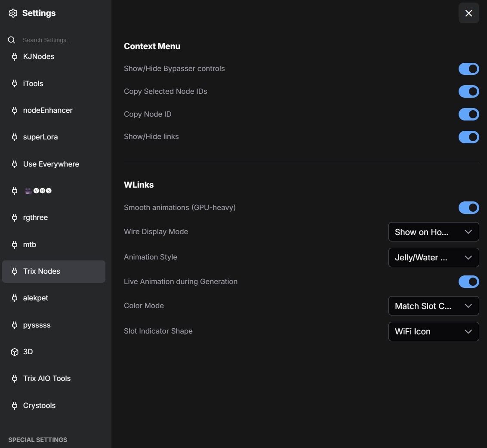487x448 pixels.
Task: Toggle Live Animation during Generation switch
Action: [x=469, y=281]
